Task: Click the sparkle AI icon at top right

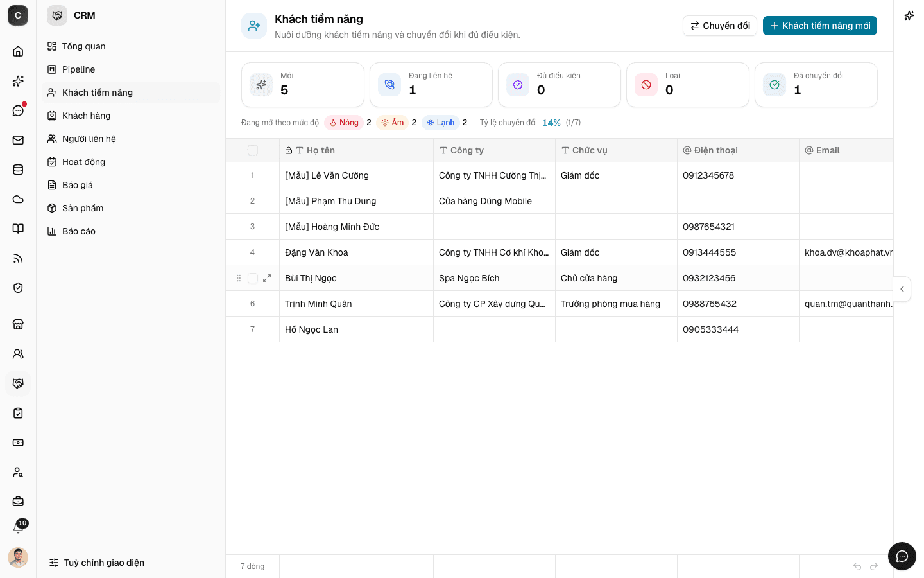Action: click(x=909, y=15)
